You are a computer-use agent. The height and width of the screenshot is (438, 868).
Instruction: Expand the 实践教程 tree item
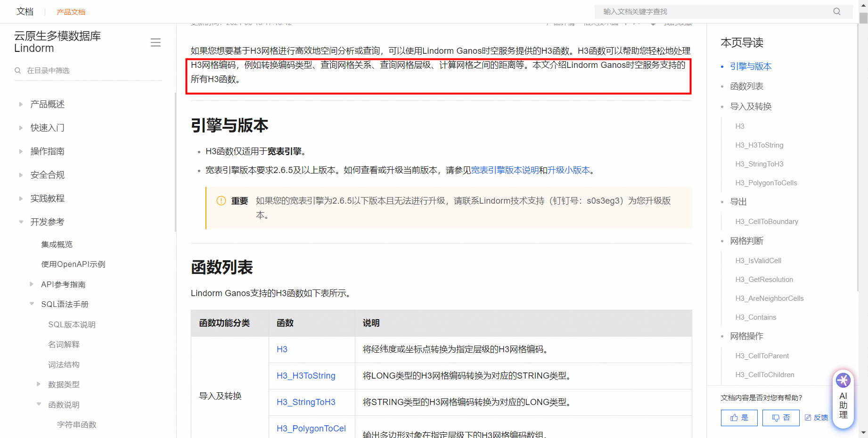21,198
